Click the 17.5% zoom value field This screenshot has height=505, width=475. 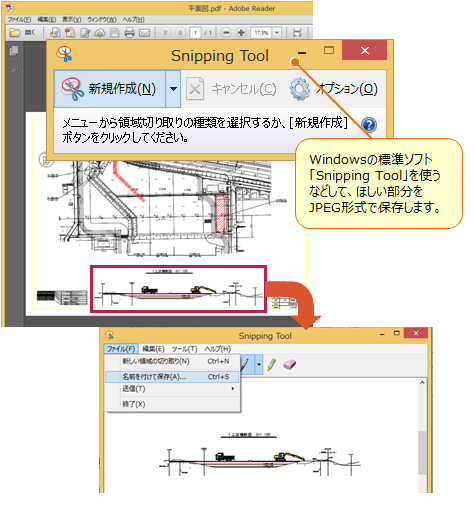pyautogui.click(x=261, y=33)
